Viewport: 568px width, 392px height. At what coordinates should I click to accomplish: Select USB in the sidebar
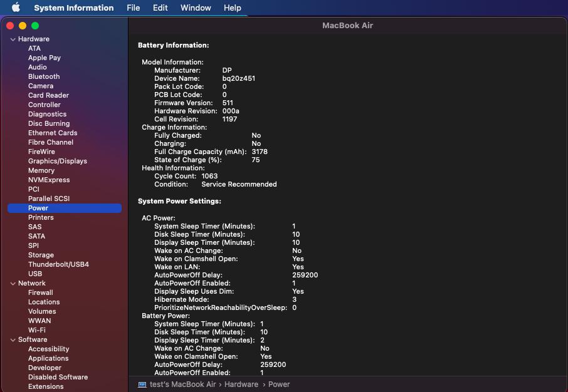(x=35, y=274)
